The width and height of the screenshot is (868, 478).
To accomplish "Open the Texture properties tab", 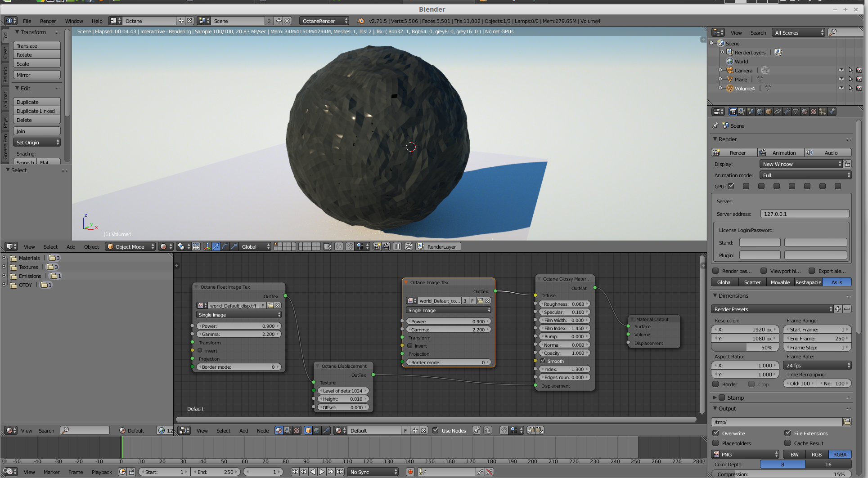I will tap(814, 112).
